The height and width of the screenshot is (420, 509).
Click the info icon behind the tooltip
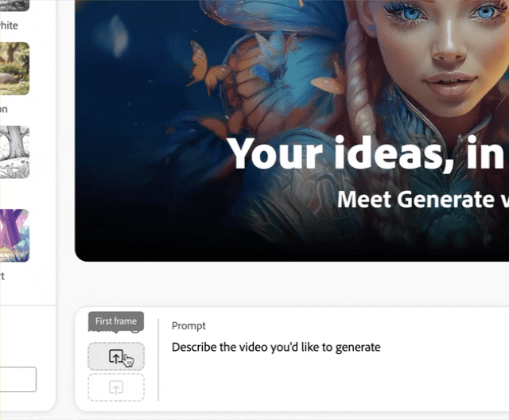[x=135, y=331]
